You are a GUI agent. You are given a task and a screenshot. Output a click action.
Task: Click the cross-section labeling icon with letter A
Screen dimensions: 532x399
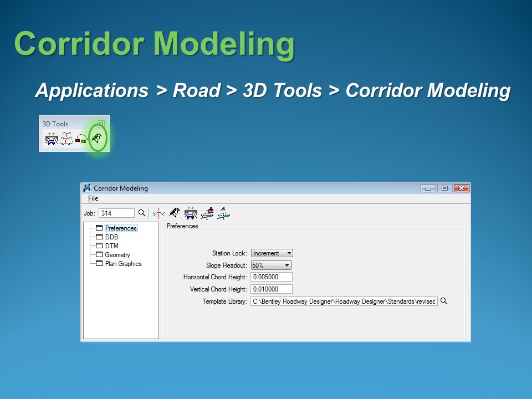pos(223,213)
